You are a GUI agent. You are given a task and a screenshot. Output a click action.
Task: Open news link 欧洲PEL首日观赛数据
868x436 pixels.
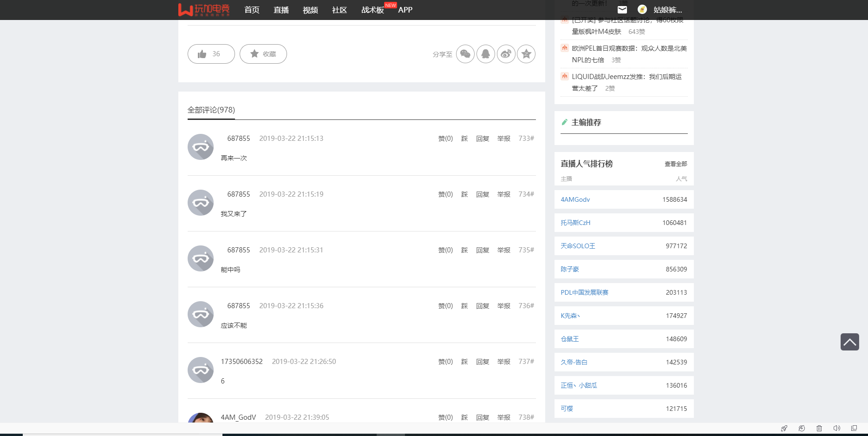pos(629,54)
